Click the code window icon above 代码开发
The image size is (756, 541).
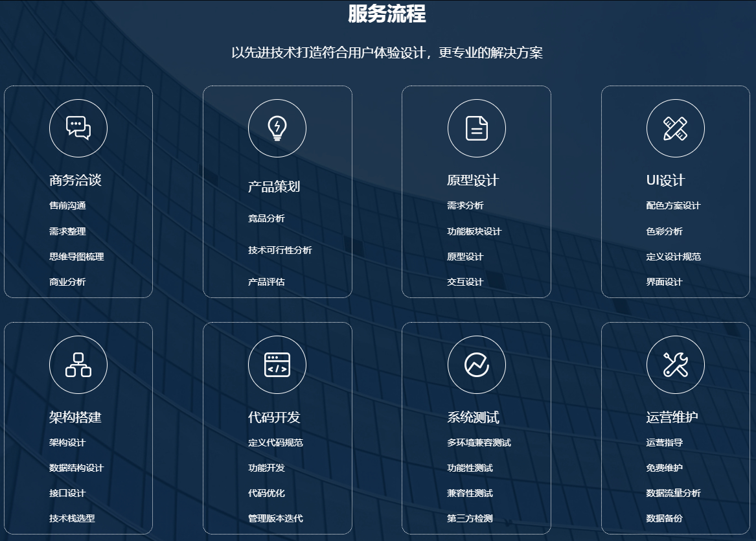pyautogui.click(x=277, y=365)
